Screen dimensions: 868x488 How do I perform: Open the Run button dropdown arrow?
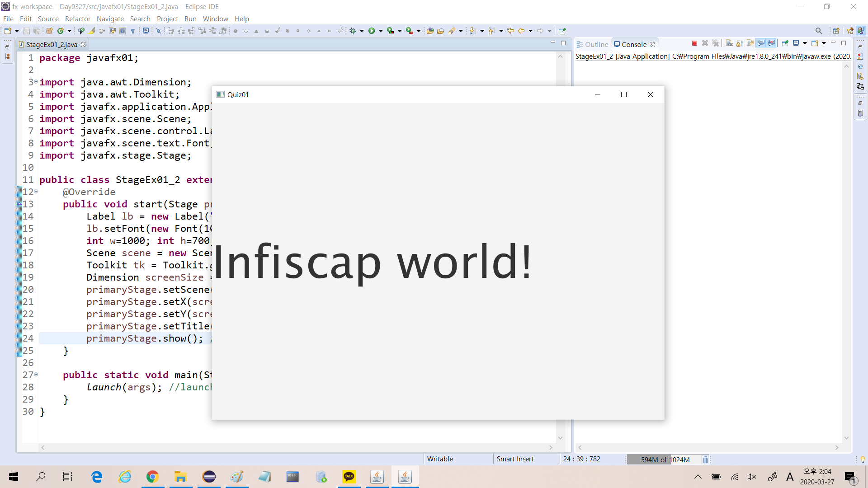[x=381, y=31]
